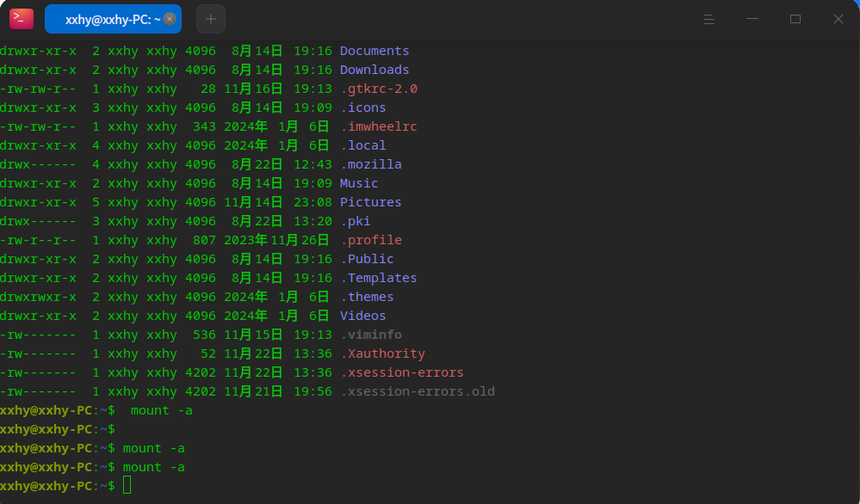The height and width of the screenshot is (504, 860).
Task: Open the hamburger main menu
Action: tap(709, 19)
